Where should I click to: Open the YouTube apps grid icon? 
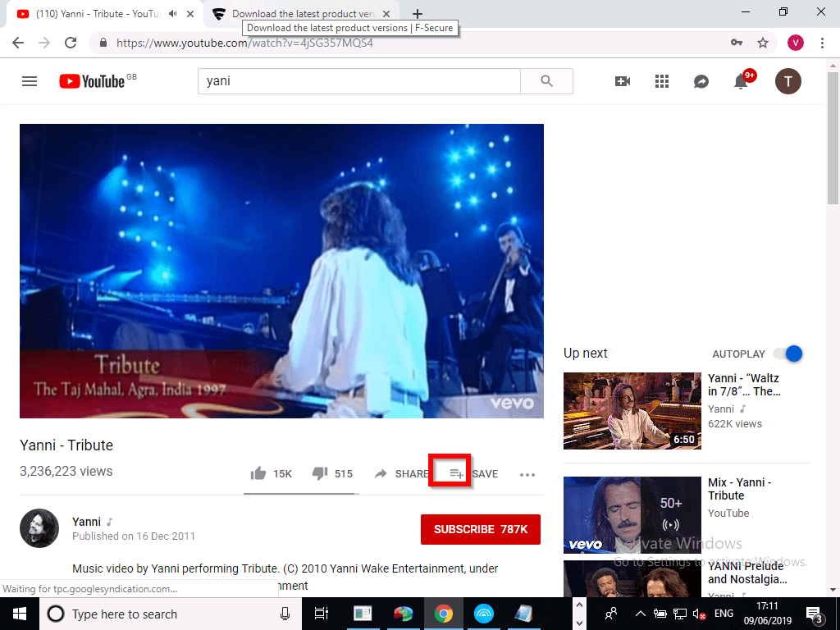662,81
